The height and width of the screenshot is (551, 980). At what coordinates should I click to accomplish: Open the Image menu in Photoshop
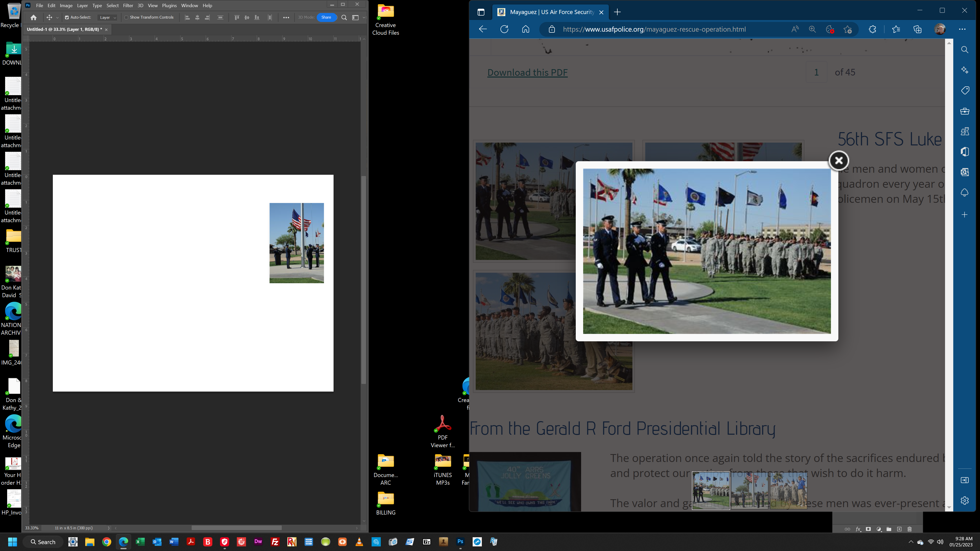coord(66,5)
